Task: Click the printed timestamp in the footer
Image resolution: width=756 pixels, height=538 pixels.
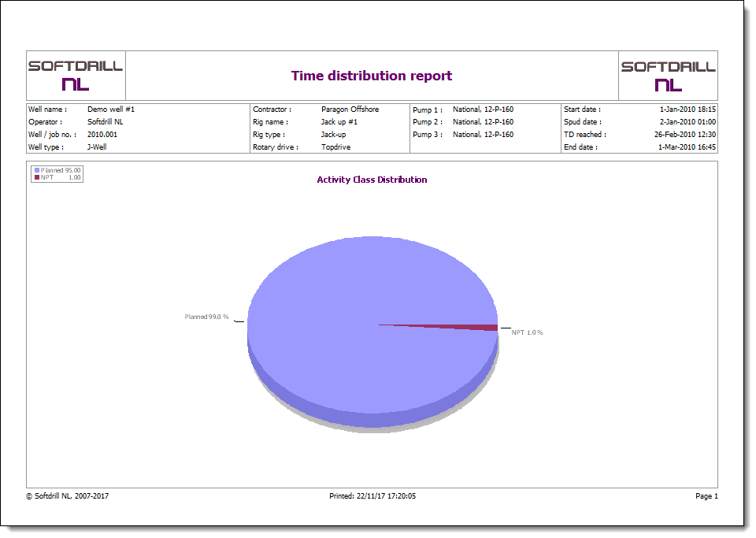Action: 372,496
